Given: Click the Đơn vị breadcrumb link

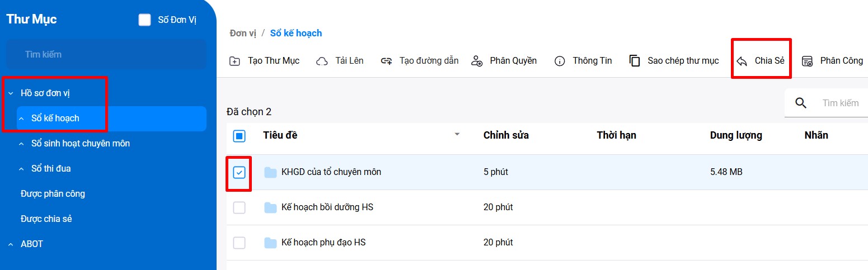Looking at the screenshot, I should point(243,33).
